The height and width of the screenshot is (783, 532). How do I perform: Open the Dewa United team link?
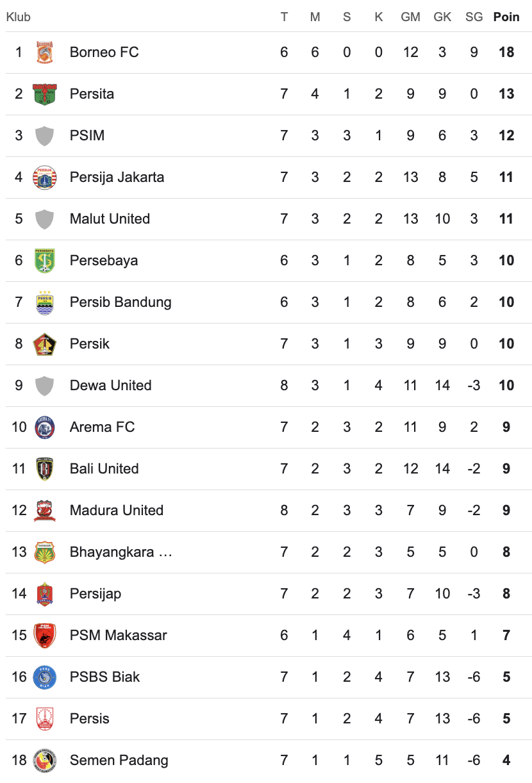pos(110,386)
